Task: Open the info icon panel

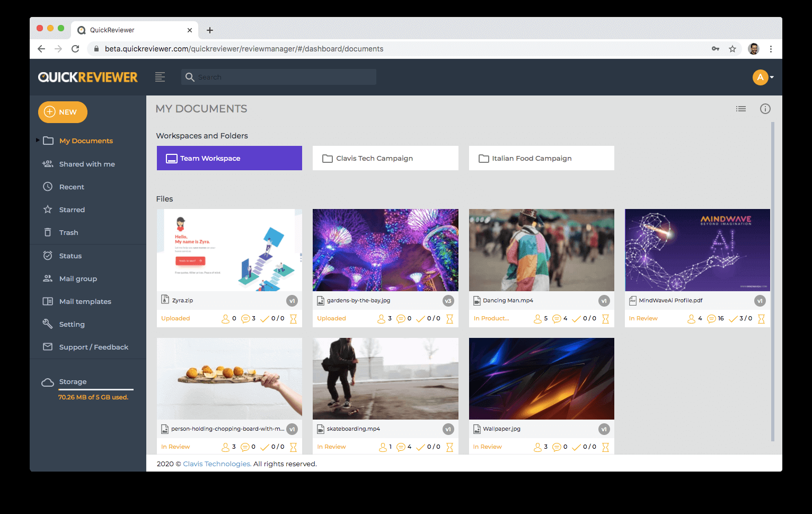Action: (x=765, y=109)
